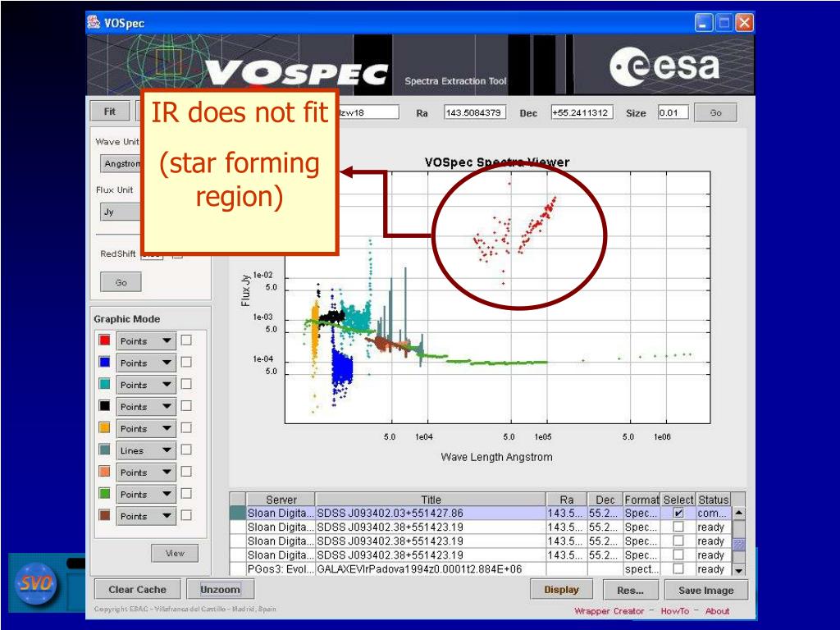This screenshot has width=840, height=630.
Task: Open the Wrapper Creator link
Action: [x=609, y=610]
